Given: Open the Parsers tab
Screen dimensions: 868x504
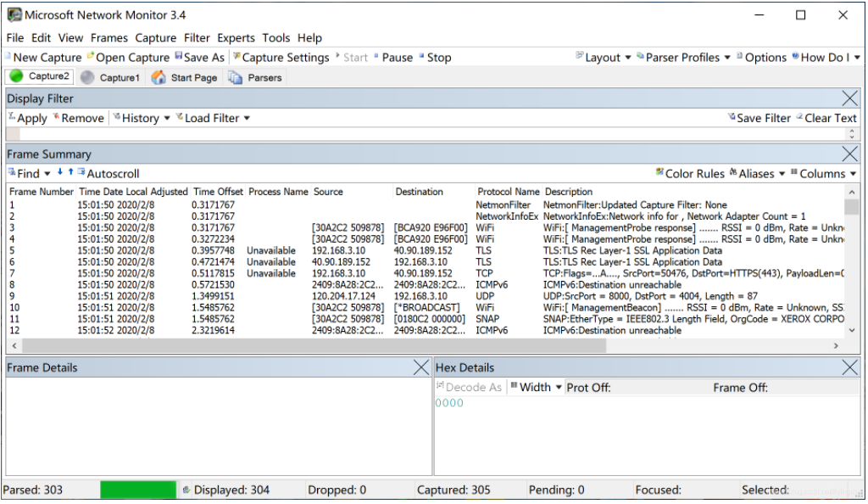Looking at the screenshot, I should pyautogui.click(x=255, y=77).
